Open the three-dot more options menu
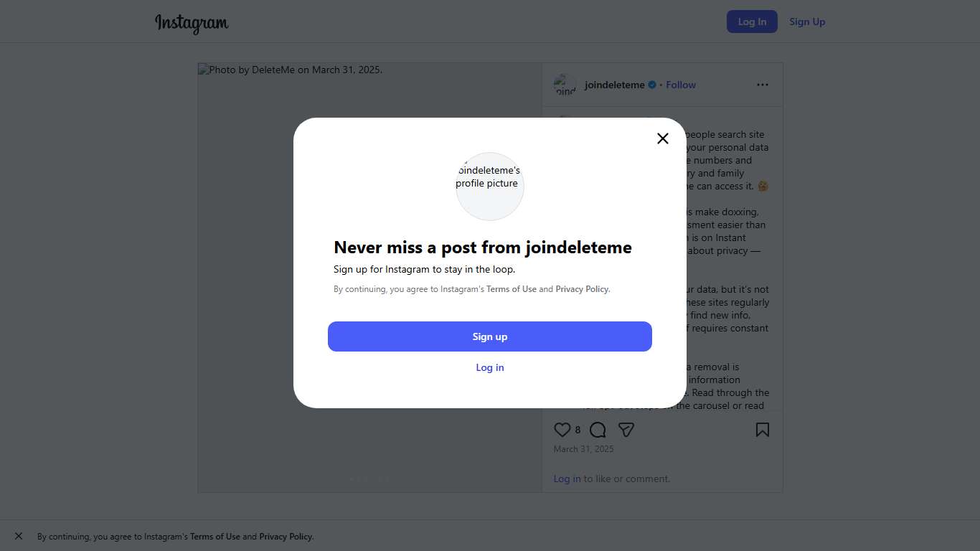The image size is (980, 551). 762,85
